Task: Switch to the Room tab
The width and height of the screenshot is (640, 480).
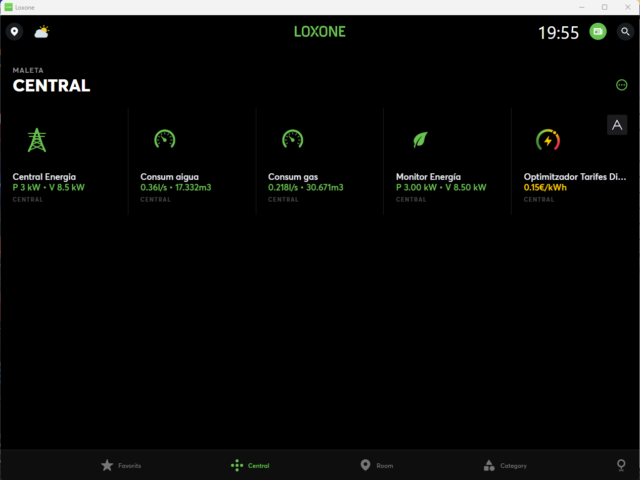Action: (377, 465)
